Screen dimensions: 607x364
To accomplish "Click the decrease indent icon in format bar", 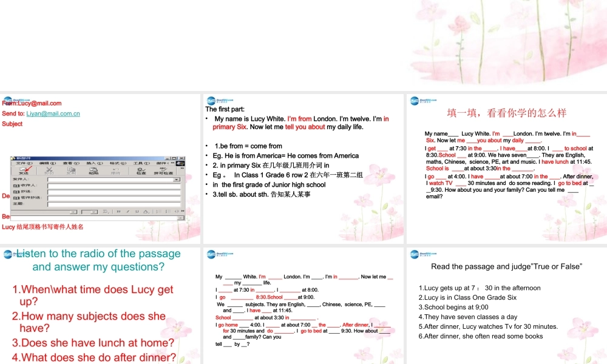I will [177, 212].
